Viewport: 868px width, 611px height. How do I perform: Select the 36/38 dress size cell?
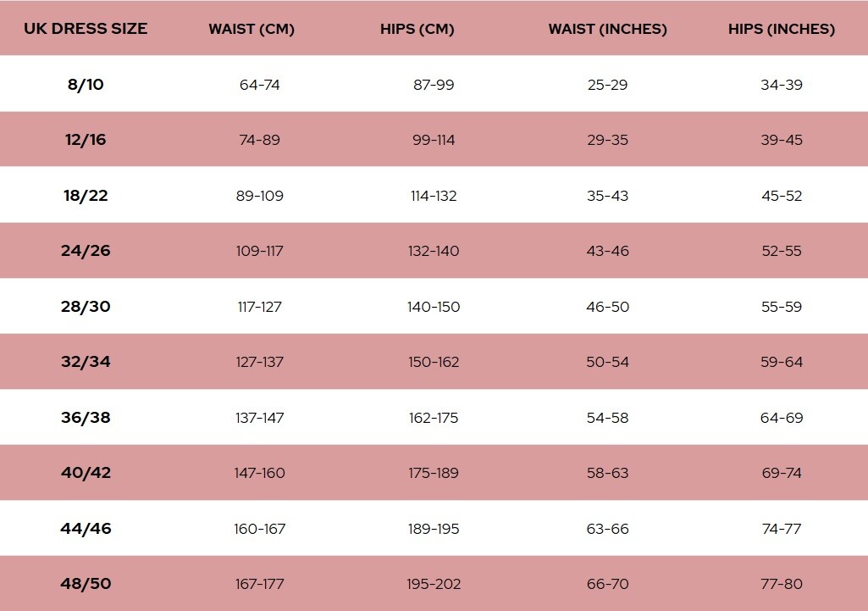pos(86,417)
